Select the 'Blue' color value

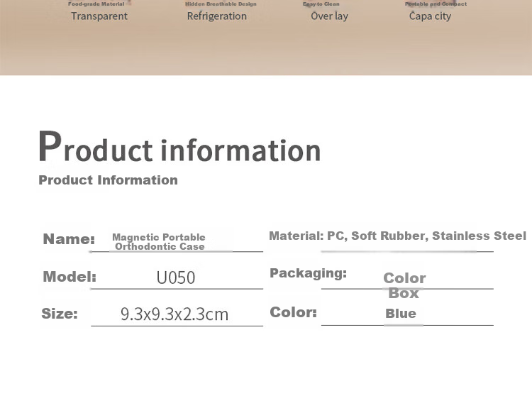401,313
